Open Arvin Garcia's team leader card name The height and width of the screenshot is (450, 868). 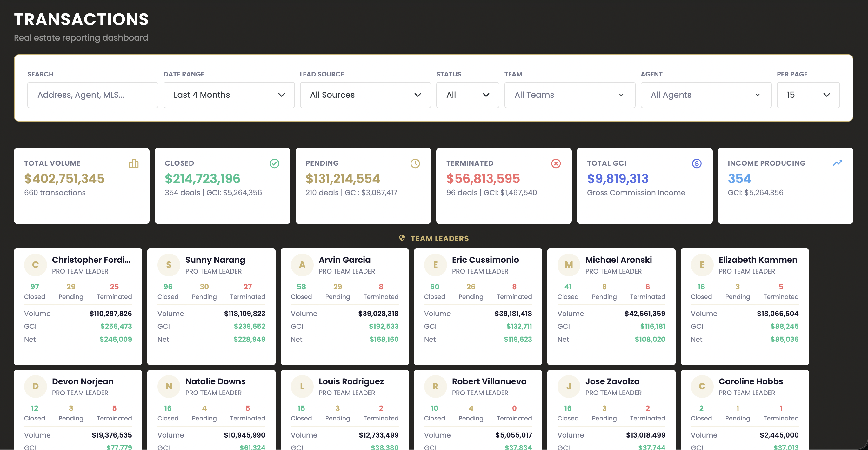pos(344,260)
